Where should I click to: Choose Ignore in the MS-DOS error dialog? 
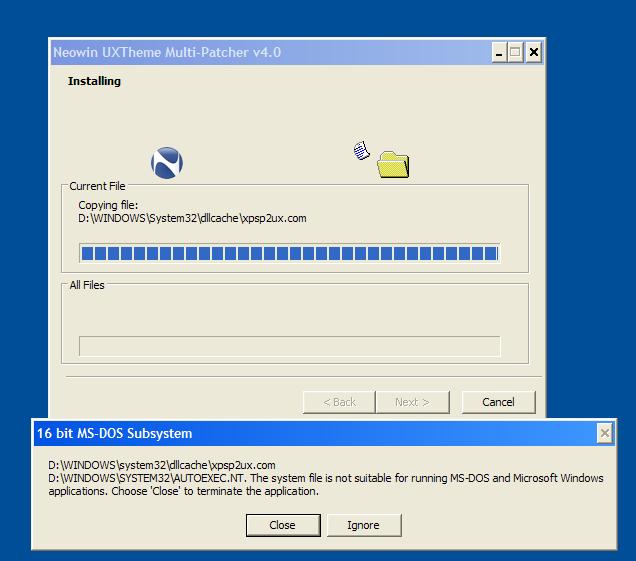[x=363, y=525]
